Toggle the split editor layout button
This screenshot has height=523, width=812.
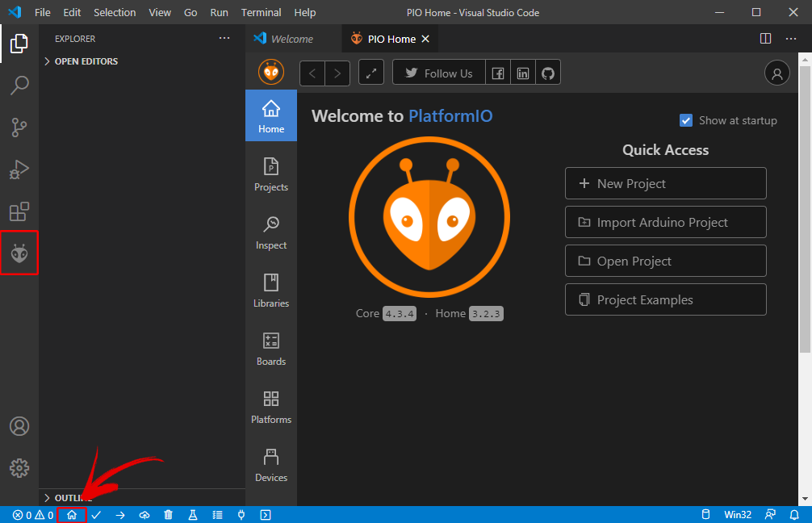(x=765, y=38)
